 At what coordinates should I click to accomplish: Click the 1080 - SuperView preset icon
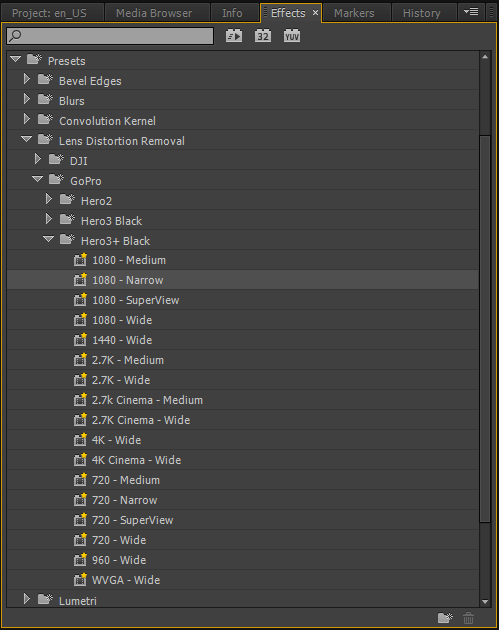(80, 300)
